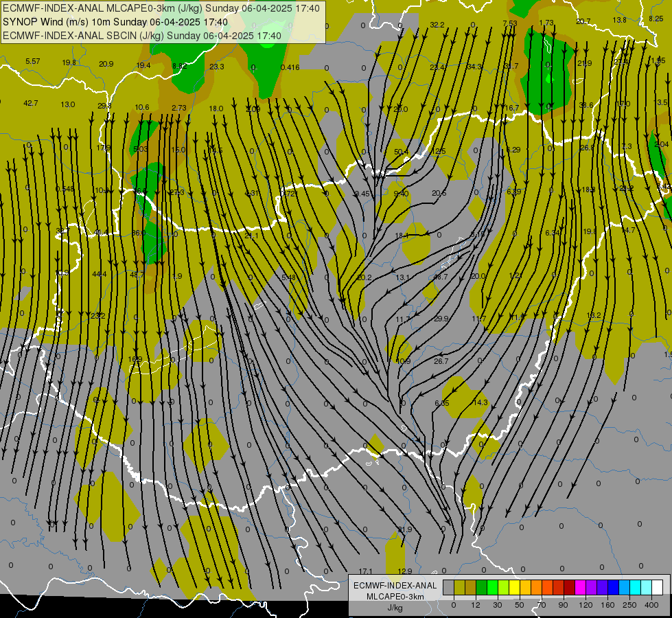The width and height of the screenshot is (672, 618).
Task: Pick the purple swatch right of magenta
Action: 592,587
